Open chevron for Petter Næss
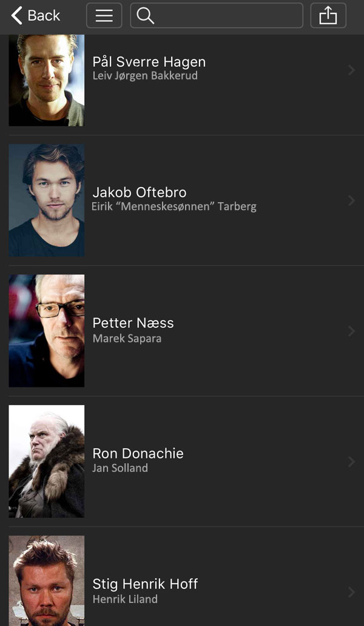This screenshot has width=364, height=626. coord(351,332)
